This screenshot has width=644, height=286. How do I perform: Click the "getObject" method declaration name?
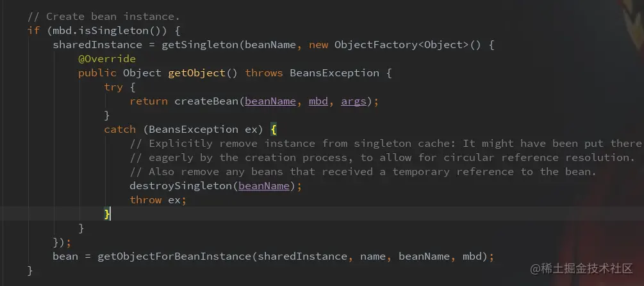click(x=197, y=73)
